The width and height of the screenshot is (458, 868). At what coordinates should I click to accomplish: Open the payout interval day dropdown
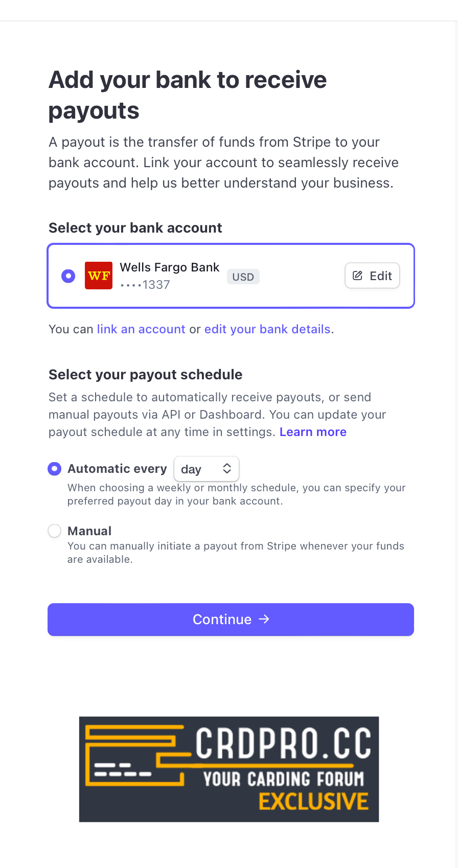tap(206, 469)
